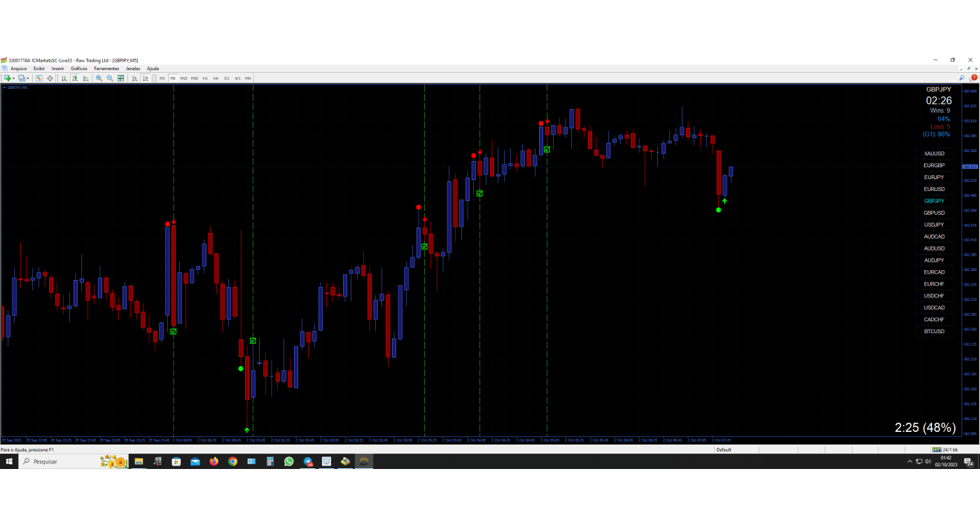Click the tiled windows arrangement icon
The width and height of the screenshot is (980, 525).
120,78
